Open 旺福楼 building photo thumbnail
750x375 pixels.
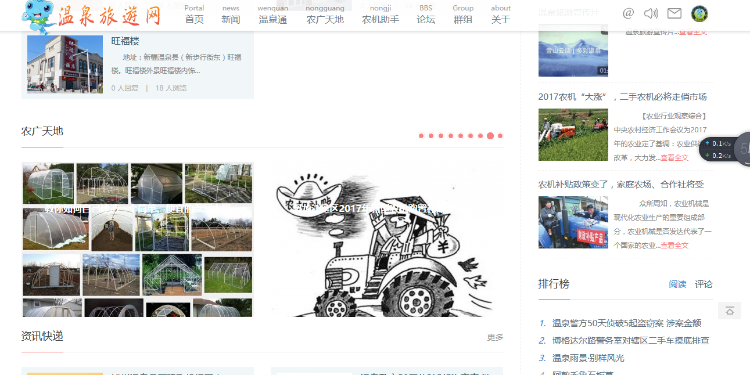pyautogui.click(x=65, y=64)
